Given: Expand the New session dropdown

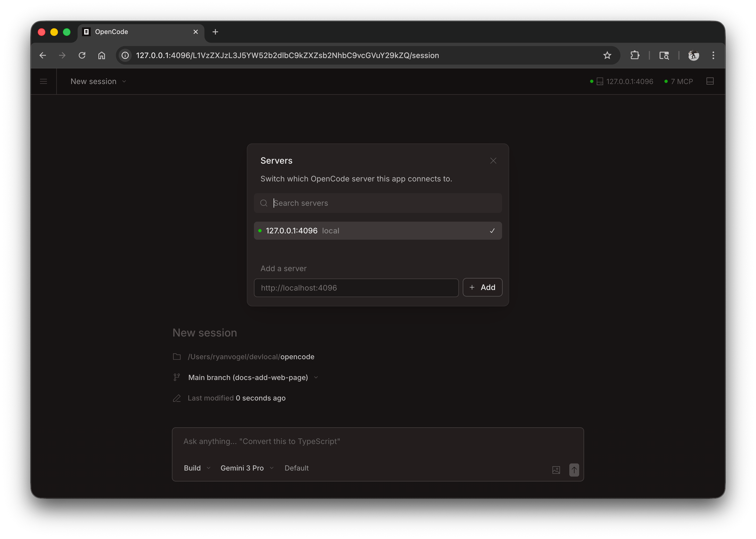Looking at the screenshot, I should coord(98,81).
